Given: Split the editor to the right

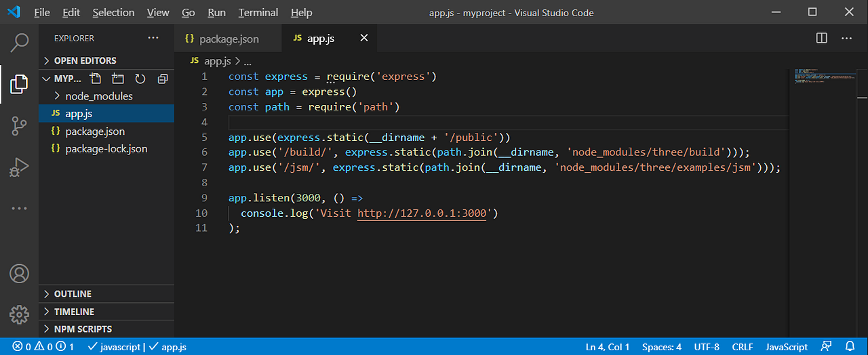Looking at the screenshot, I should tap(821, 39).
